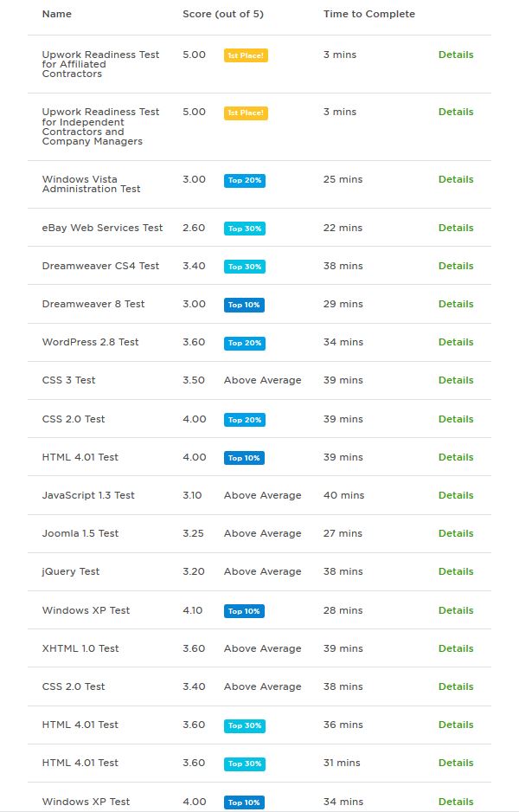Click Details for jQuery Test
The height and width of the screenshot is (812, 519).
coord(455,571)
